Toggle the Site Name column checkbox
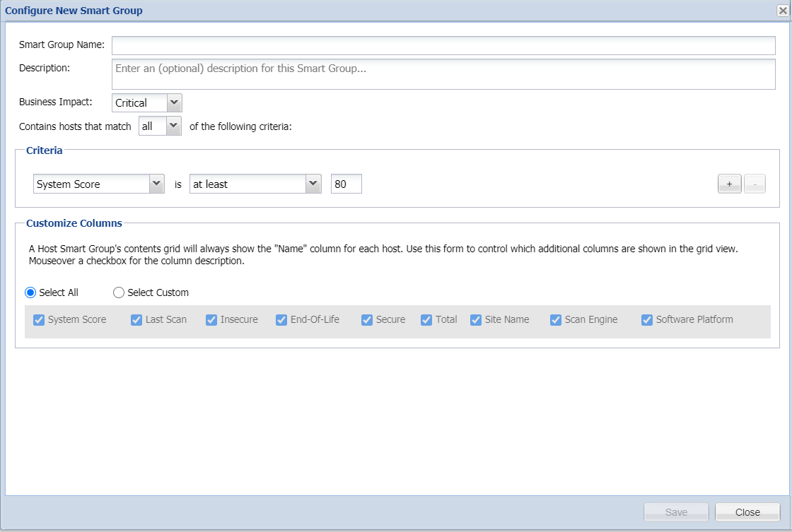792x532 pixels. pos(476,320)
